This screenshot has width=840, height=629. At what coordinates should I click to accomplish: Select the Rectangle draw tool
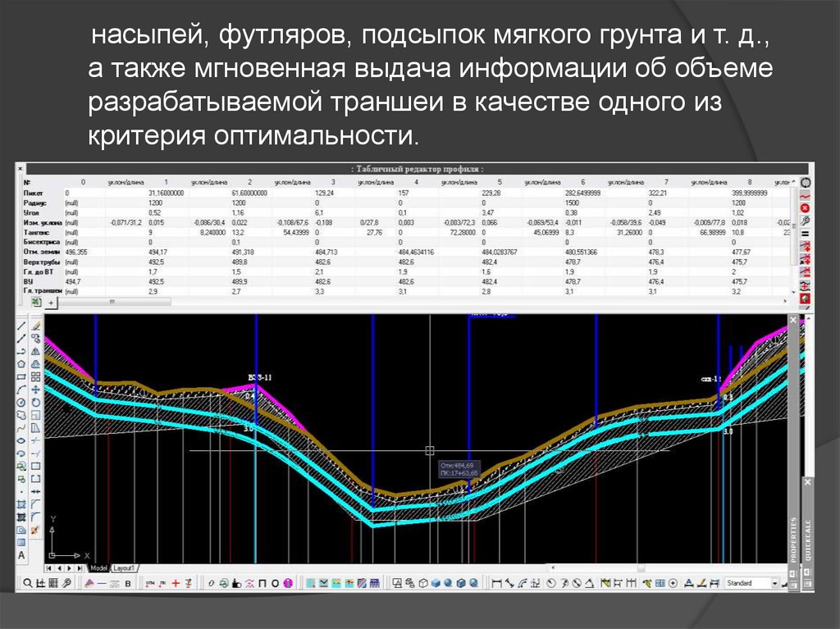click(21, 377)
